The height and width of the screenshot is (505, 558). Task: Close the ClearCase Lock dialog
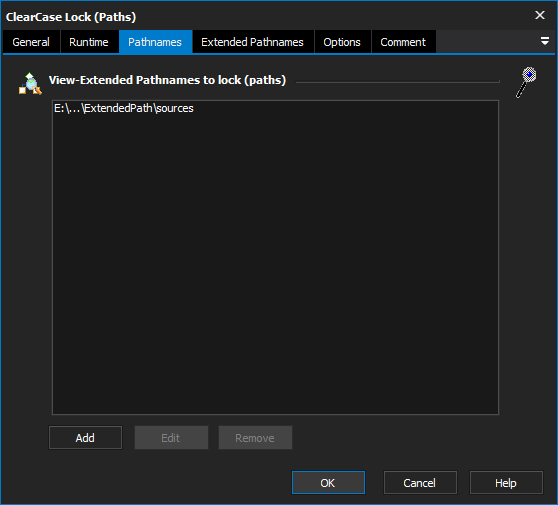540,15
